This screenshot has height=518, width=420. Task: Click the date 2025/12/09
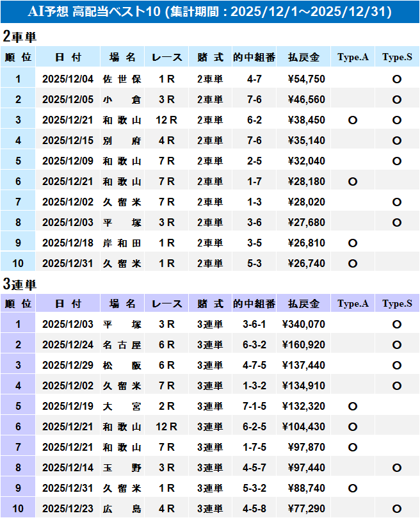click(68, 161)
